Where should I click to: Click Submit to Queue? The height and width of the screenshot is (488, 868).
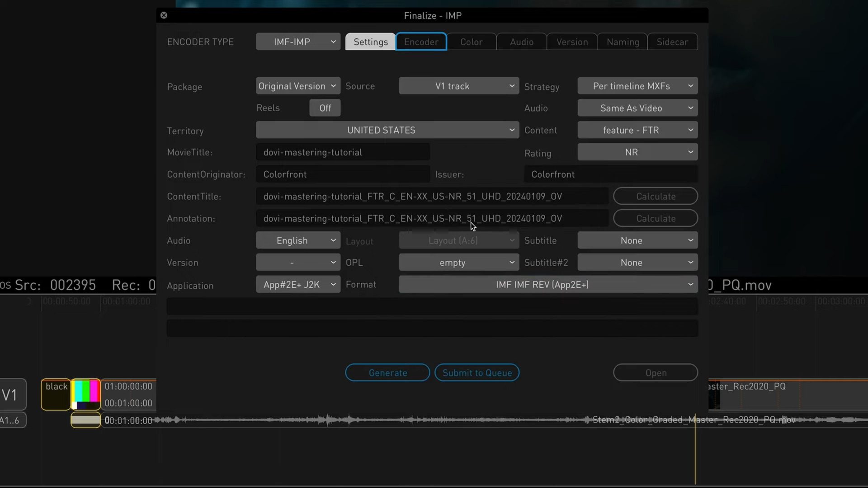tap(477, 372)
